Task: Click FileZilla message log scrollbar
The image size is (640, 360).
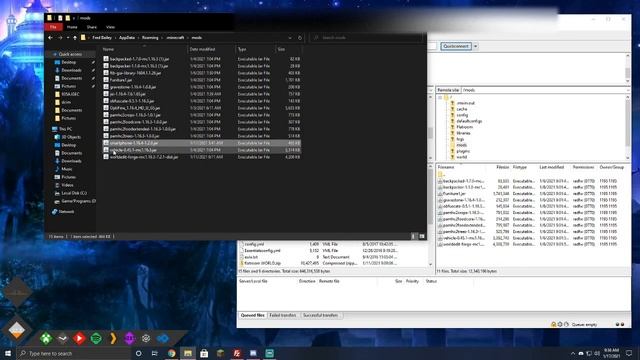Action: point(628,68)
